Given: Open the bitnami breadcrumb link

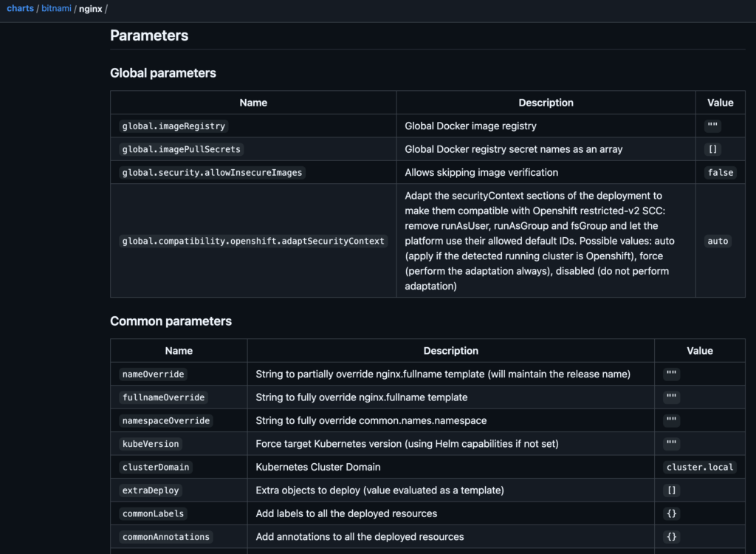Looking at the screenshot, I should coord(56,9).
